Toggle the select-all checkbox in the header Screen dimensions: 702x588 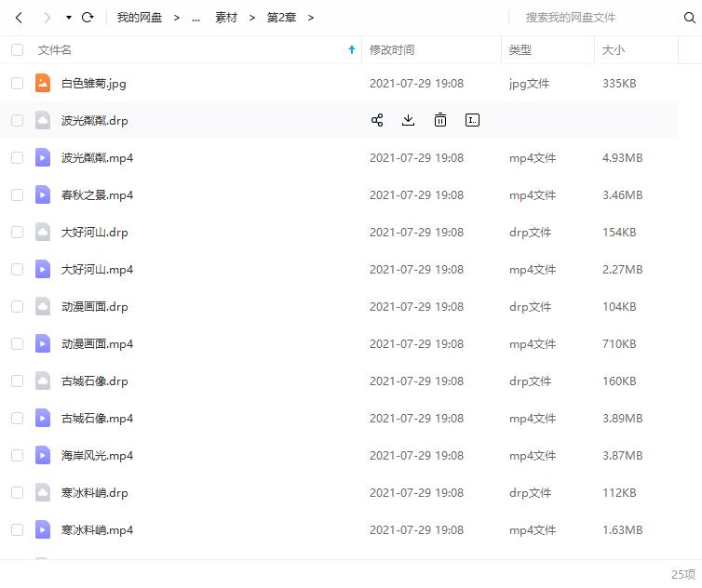click(17, 49)
